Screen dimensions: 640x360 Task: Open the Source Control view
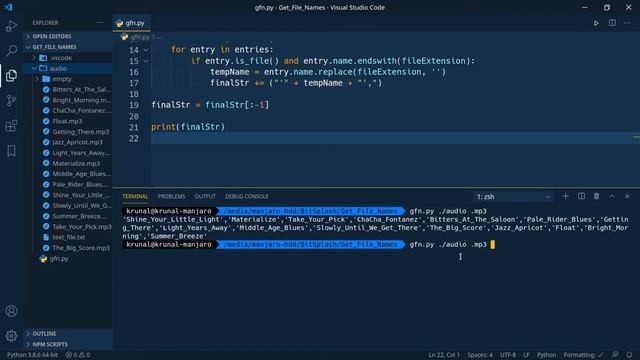tap(11, 100)
